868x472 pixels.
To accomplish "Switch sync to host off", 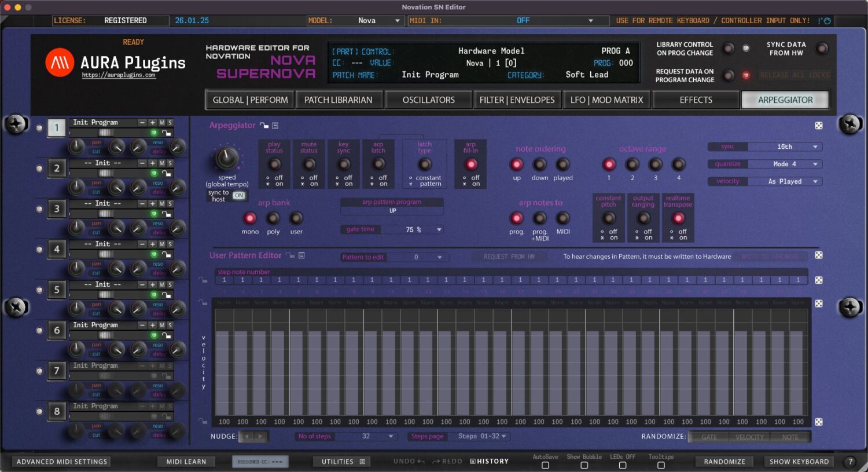I will point(240,195).
